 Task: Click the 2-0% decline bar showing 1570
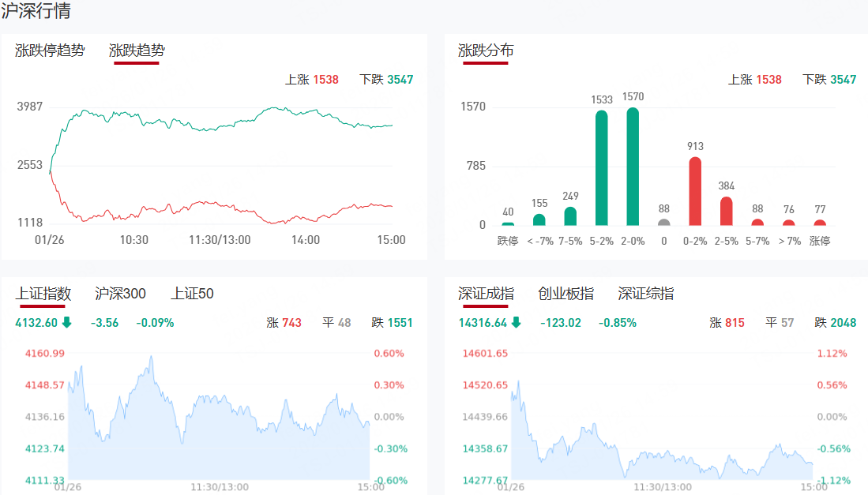point(633,167)
